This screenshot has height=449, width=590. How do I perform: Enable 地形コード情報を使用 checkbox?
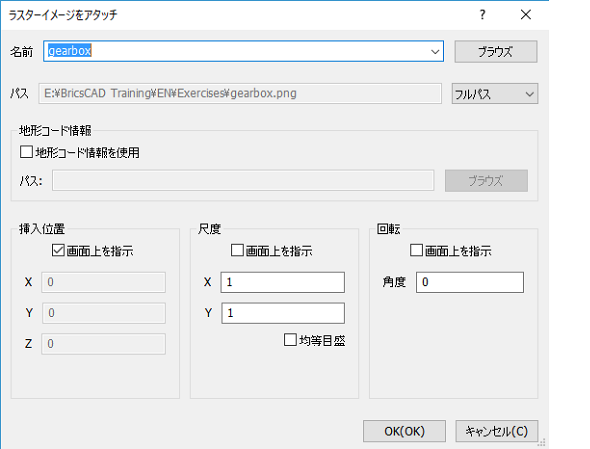coord(26,152)
